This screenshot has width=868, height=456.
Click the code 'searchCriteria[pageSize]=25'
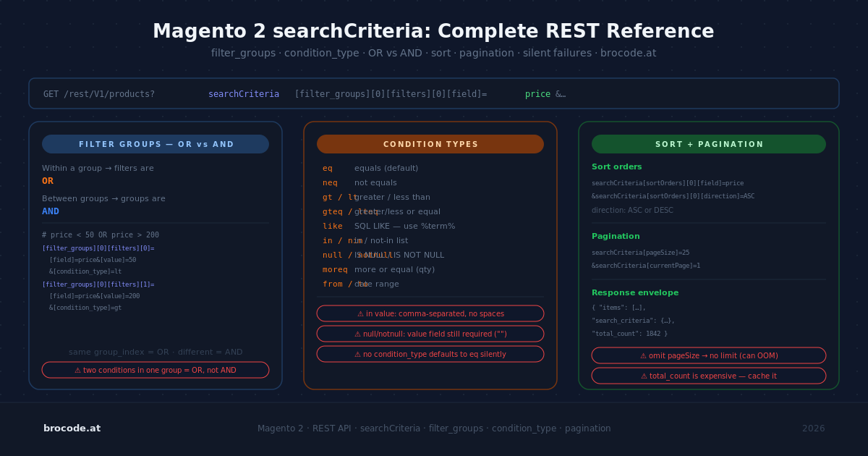640,253
